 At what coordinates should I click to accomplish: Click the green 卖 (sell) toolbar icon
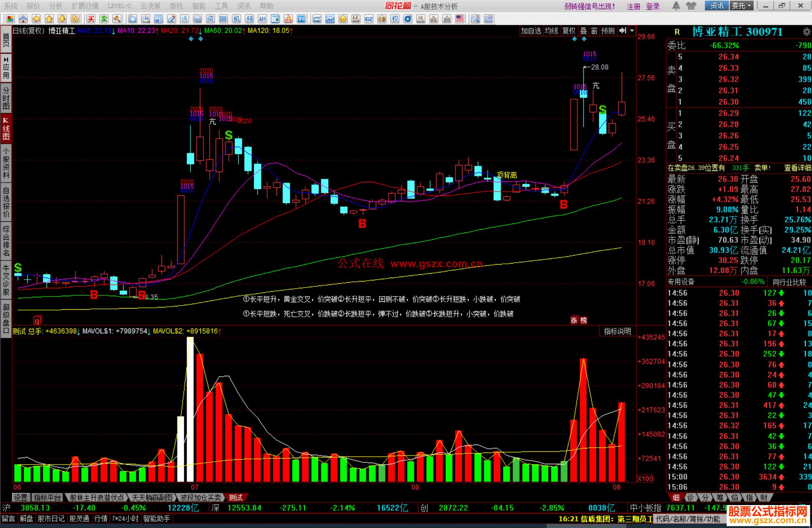coord(104,19)
